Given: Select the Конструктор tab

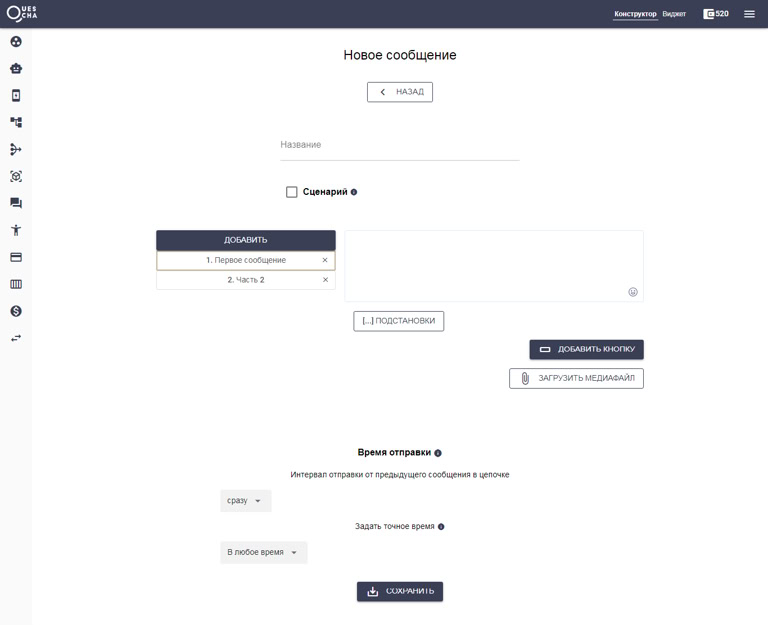Looking at the screenshot, I should 635,14.
